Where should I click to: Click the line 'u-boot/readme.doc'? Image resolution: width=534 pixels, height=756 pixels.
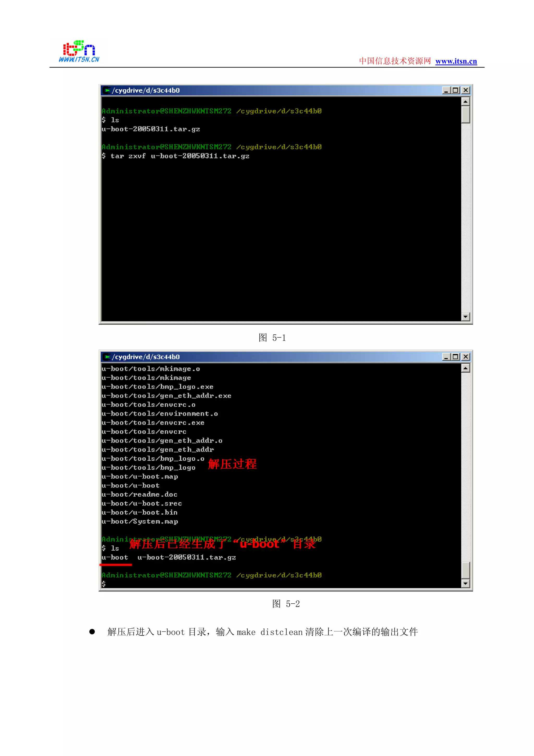(139, 495)
